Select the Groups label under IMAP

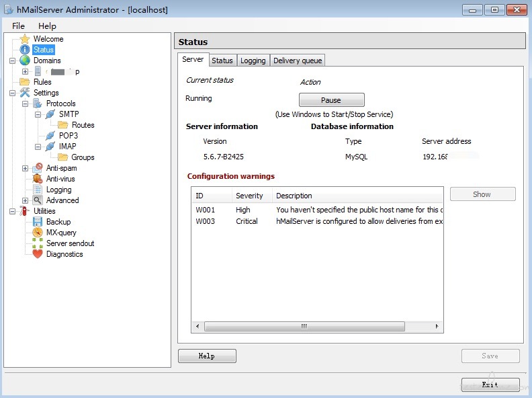coord(83,157)
